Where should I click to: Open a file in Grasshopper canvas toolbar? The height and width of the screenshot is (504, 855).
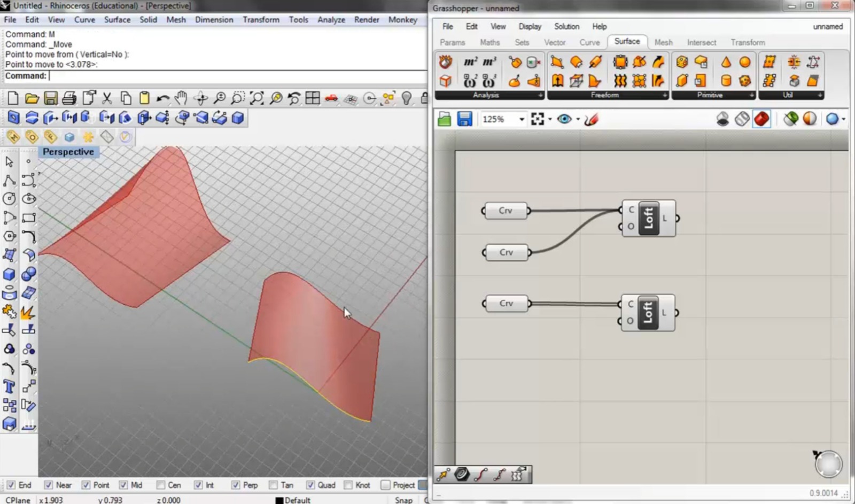(x=444, y=119)
